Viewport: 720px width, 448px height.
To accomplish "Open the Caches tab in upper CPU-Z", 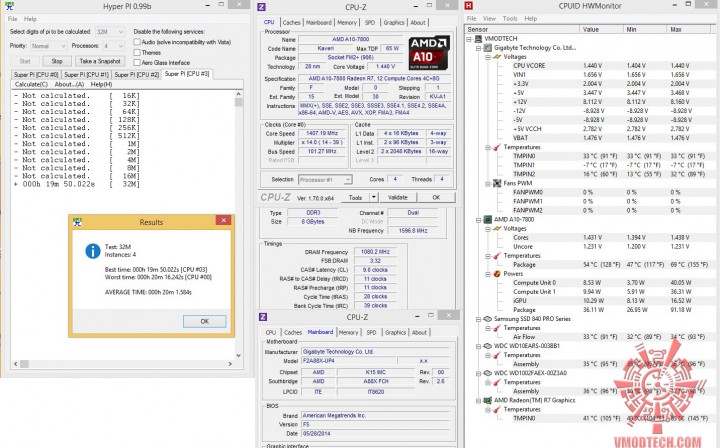I will pyautogui.click(x=291, y=22).
